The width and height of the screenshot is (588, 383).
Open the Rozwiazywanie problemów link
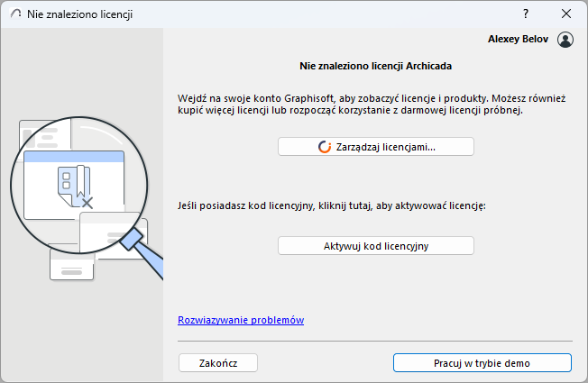(x=241, y=320)
